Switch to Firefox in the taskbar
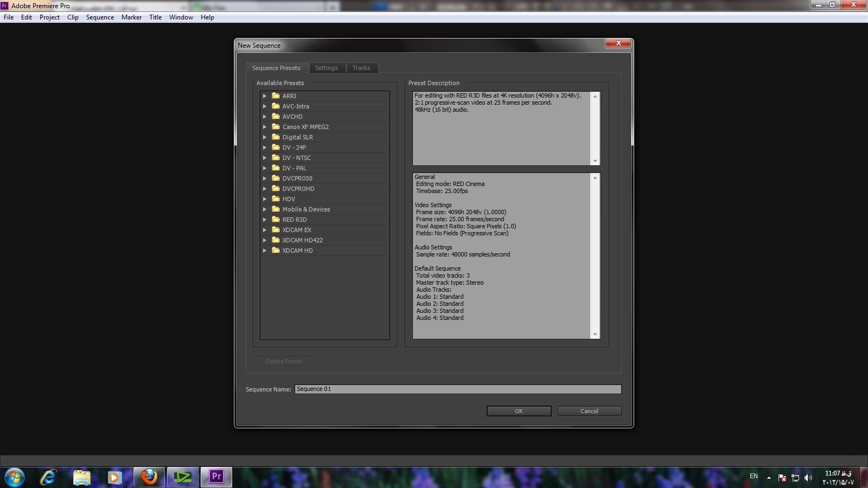The width and height of the screenshot is (868, 488). (x=149, y=477)
